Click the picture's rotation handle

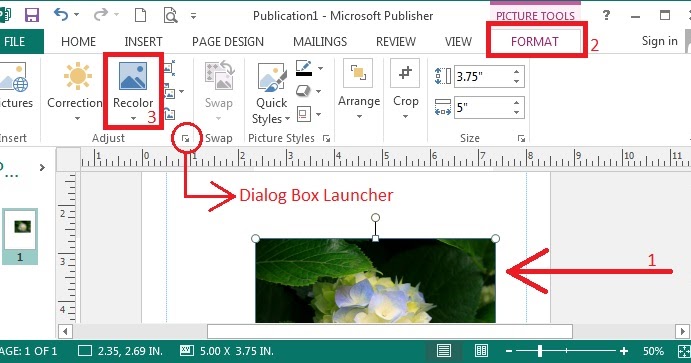point(375,218)
